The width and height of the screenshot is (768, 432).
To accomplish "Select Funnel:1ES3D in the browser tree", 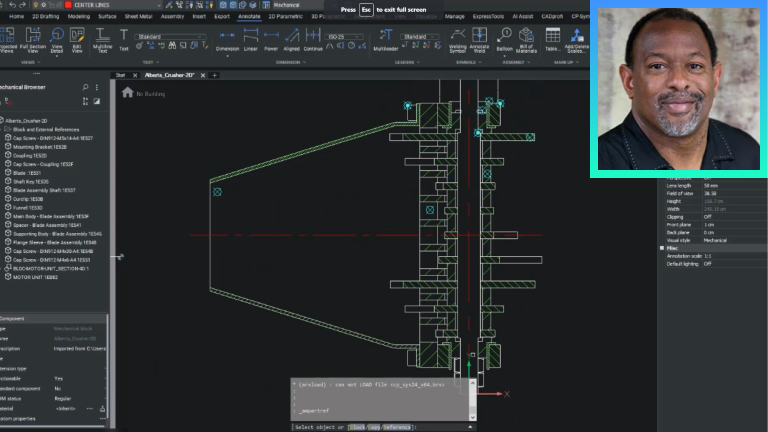I will 29,207.
